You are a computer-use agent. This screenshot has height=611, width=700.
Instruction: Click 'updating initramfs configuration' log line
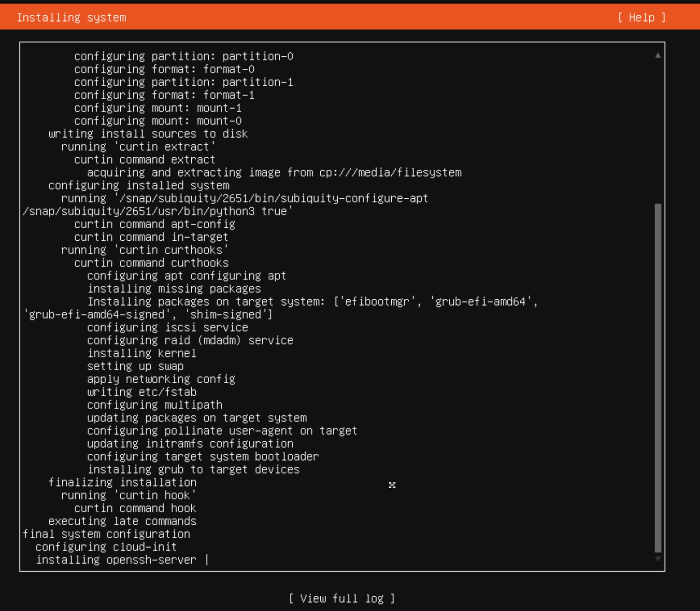click(190, 444)
